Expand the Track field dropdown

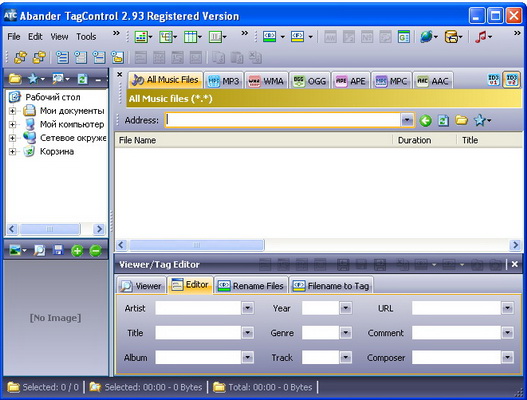point(346,357)
